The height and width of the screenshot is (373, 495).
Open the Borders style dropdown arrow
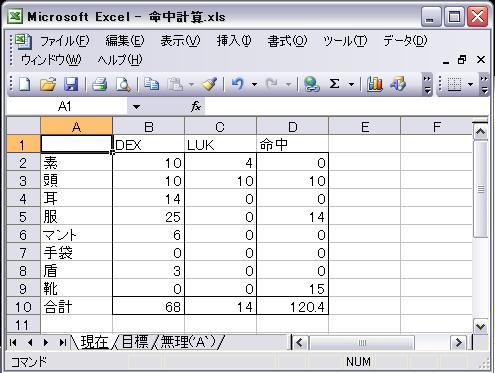coord(470,84)
